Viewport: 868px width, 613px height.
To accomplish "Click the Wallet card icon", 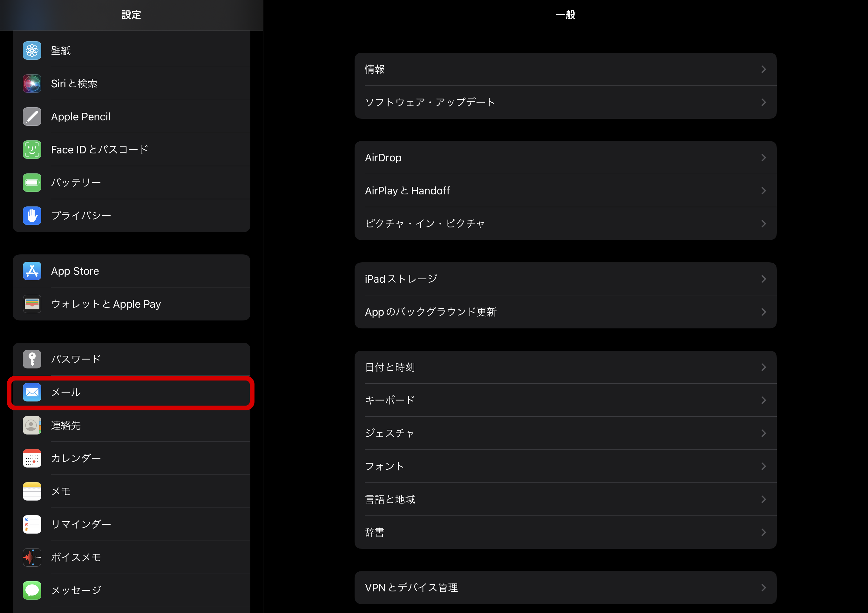I will pyautogui.click(x=32, y=304).
